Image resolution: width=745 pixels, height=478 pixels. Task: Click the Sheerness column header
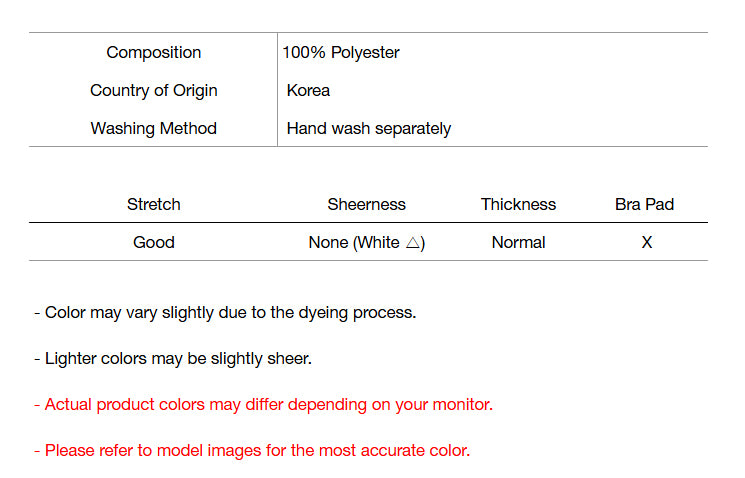(366, 205)
